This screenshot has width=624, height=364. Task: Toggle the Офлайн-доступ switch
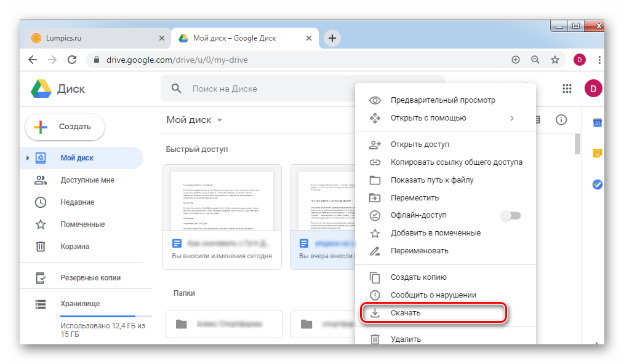pyautogui.click(x=510, y=216)
